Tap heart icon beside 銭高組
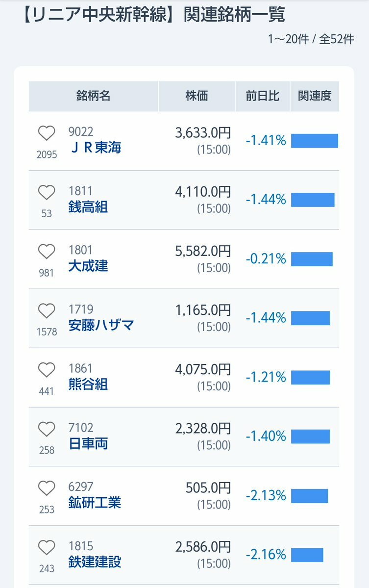 (47, 192)
